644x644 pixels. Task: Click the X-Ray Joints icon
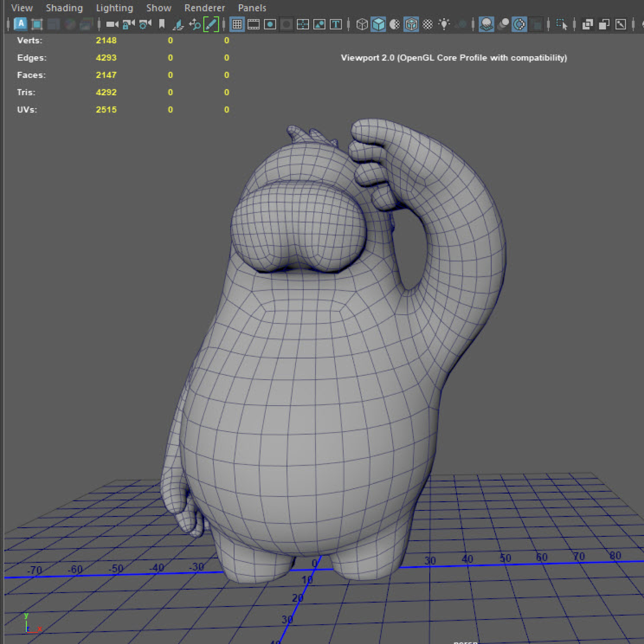(620, 24)
